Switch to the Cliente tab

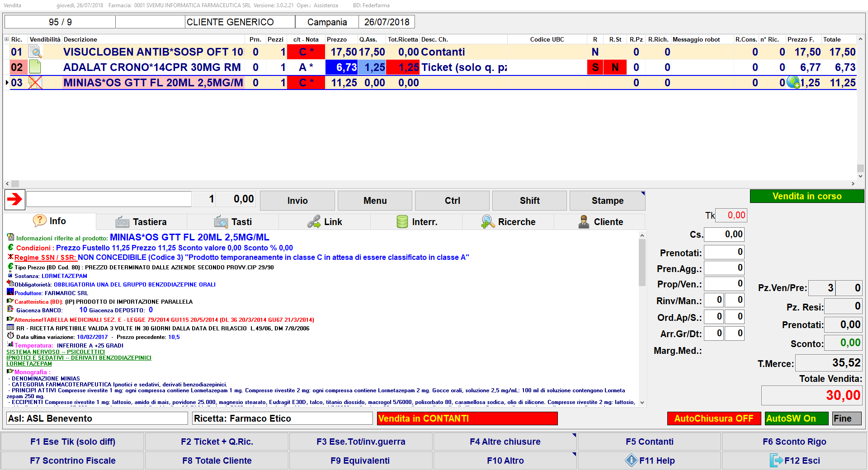point(600,222)
